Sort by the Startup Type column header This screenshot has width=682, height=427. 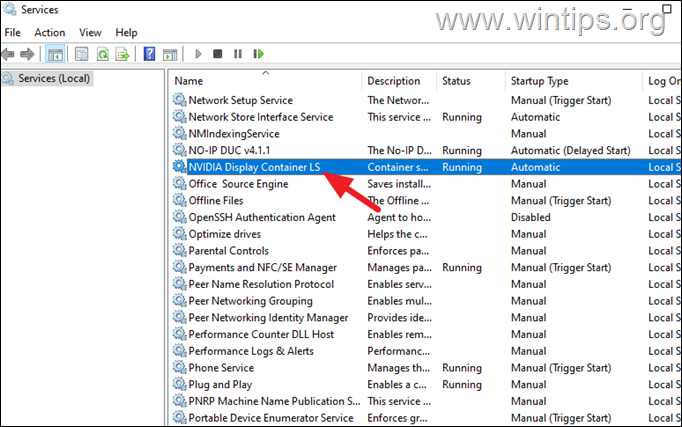coord(539,81)
